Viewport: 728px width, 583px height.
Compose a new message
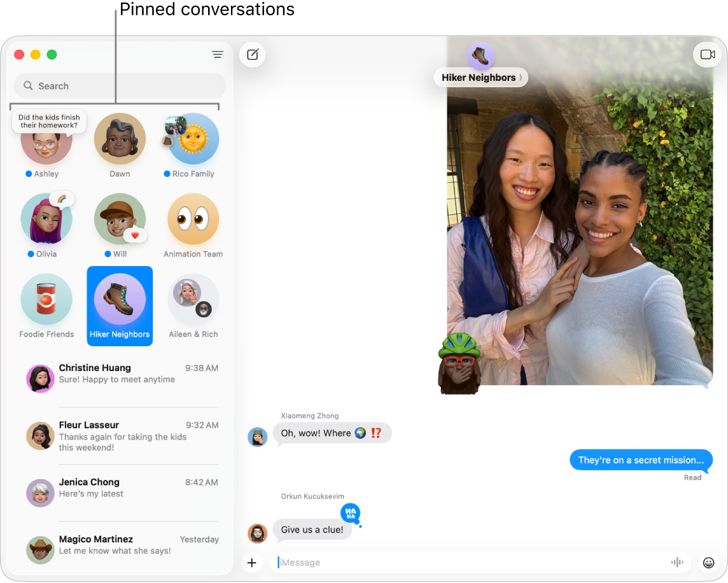click(x=252, y=55)
